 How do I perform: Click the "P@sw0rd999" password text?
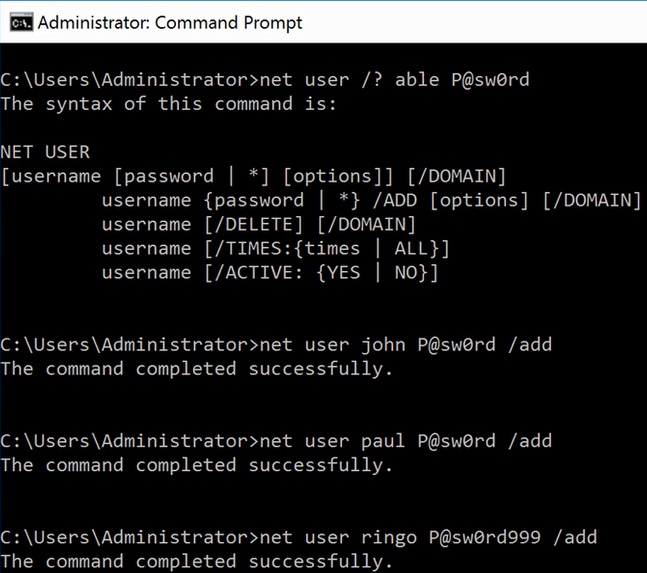pos(484,537)
